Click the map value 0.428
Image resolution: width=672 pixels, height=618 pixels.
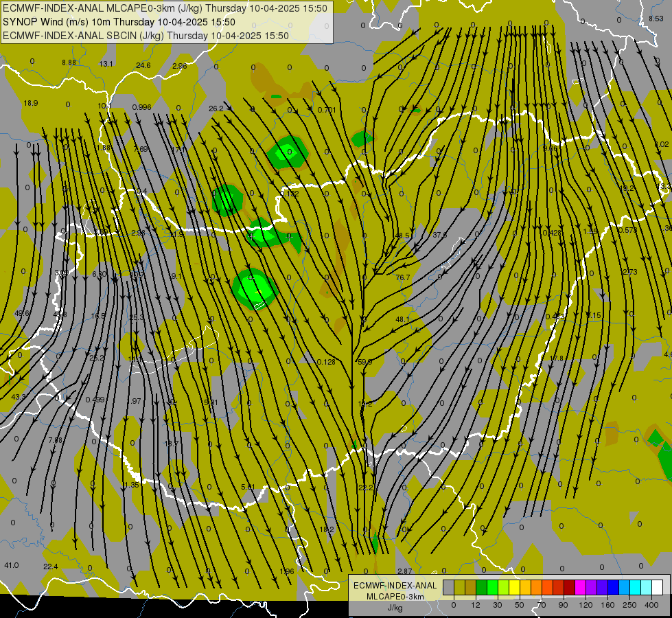coord(552,233)
